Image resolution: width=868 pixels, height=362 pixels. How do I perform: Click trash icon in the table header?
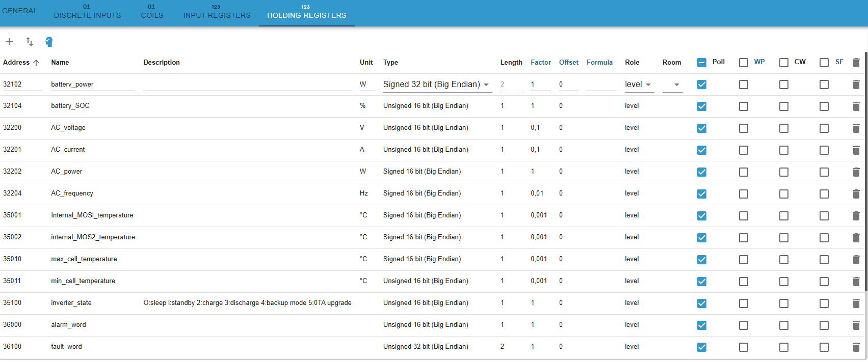856,63
